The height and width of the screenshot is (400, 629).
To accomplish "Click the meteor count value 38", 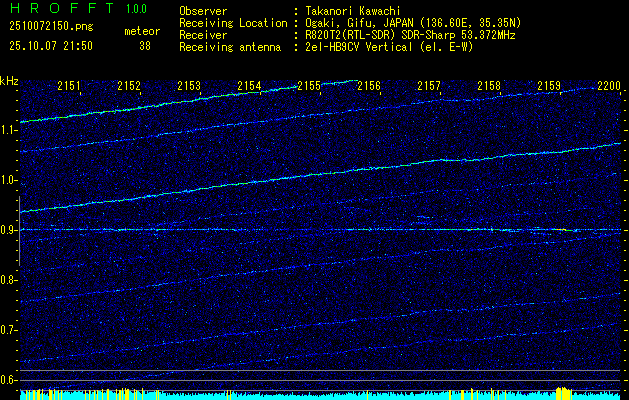I will click(144, 46).
